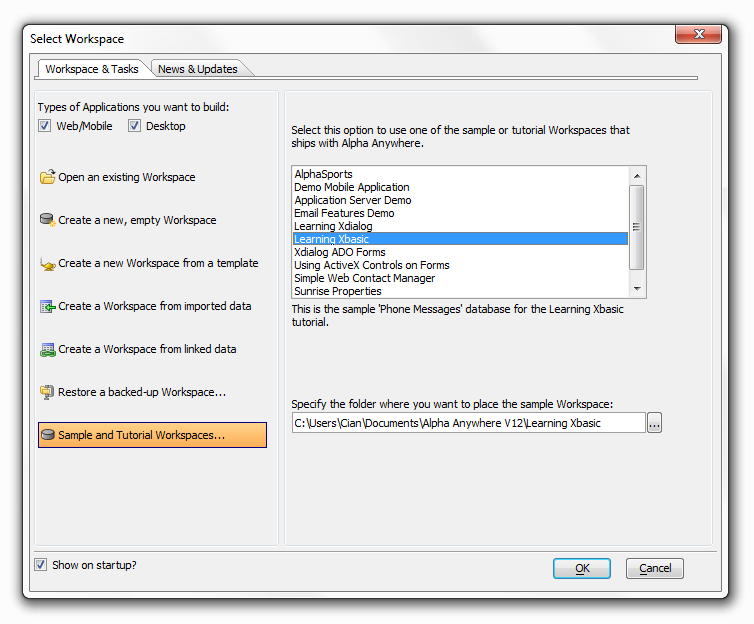Screen dimensions: 754x624
Task: Click the Sample and Tutorial Workspaces disk icon
Action: (48, 435)
